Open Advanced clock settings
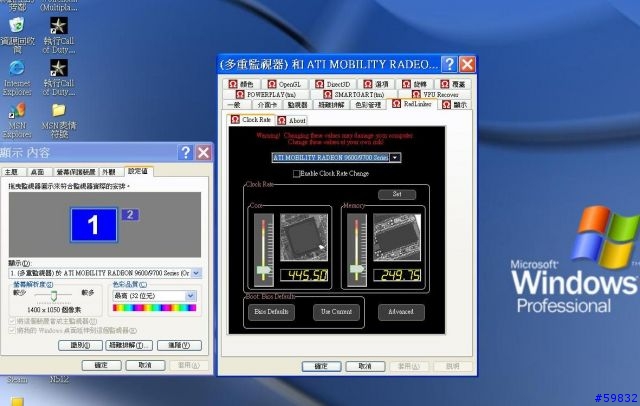The width and height of the screenshot is (640, 406). (401, 312)
